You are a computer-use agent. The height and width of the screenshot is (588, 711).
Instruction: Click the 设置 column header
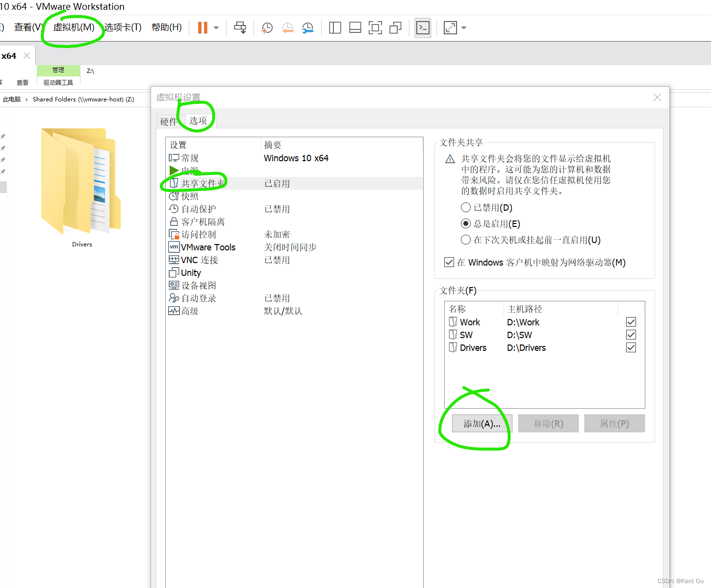tap(213, 145)
